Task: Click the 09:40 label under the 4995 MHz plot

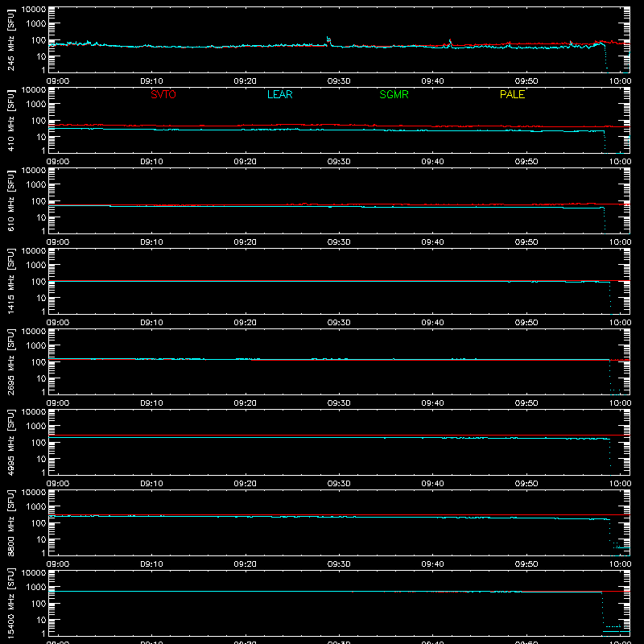Action: (x=432, y=484)
